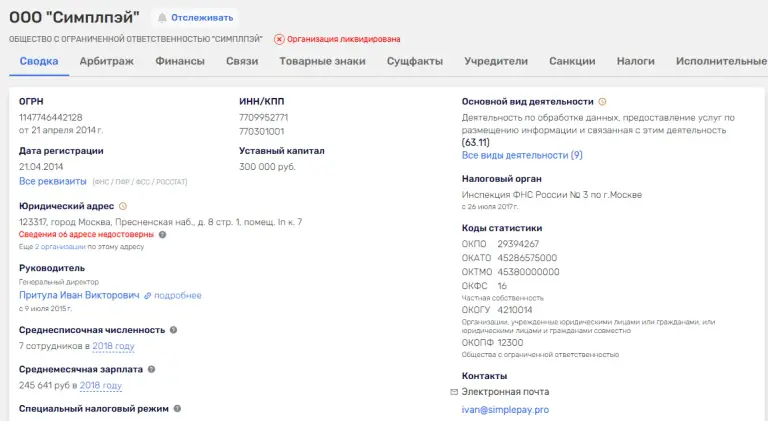Open the Финансы tab

click(180, 61)
